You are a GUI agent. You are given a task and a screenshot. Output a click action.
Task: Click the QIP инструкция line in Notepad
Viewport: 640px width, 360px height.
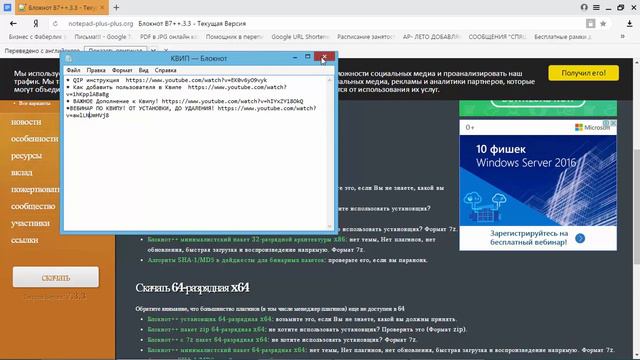(x=167, y=80)
